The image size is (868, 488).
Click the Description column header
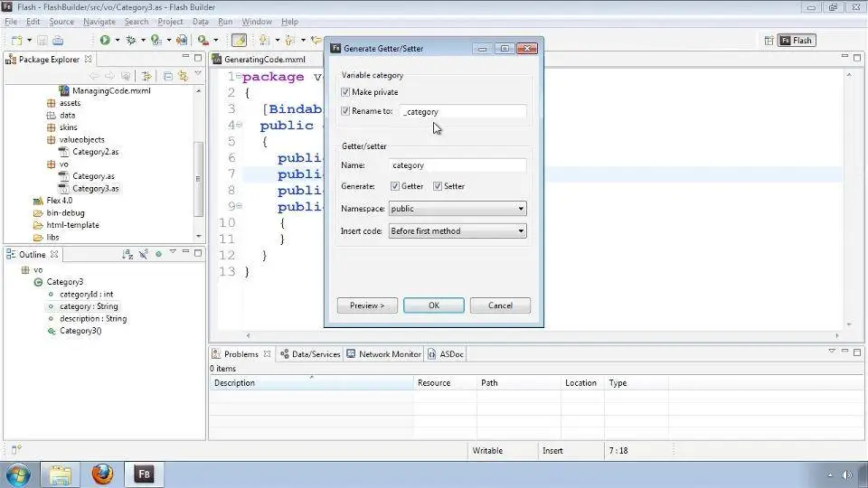pyautogui.click(x=311, y=383)
